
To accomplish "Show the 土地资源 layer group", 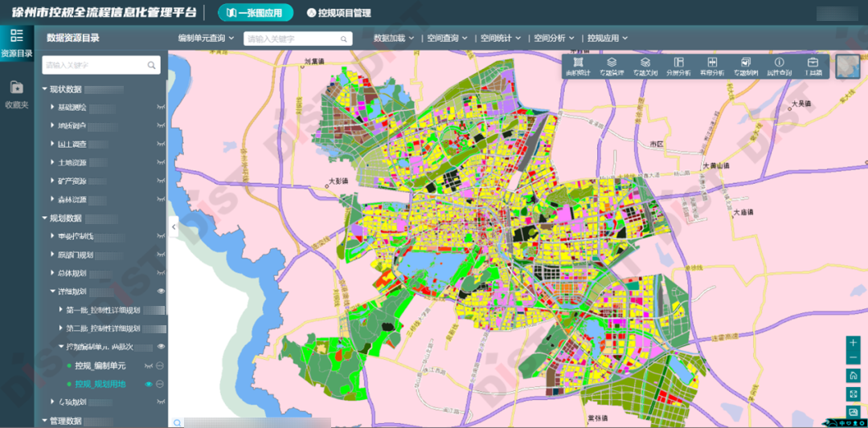I will click(161, 162).
